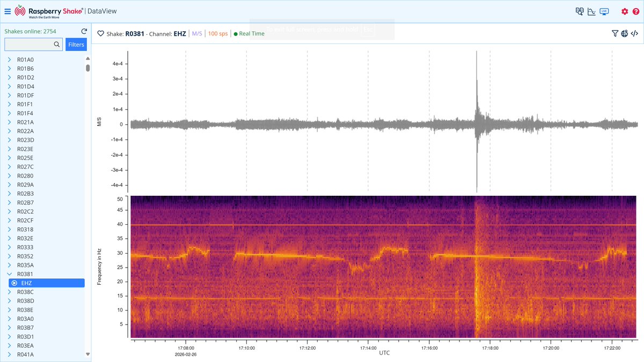Switch to the LIVE monitor view
The height and width of the screenshot is (362, 644).
tap(604, 11)
